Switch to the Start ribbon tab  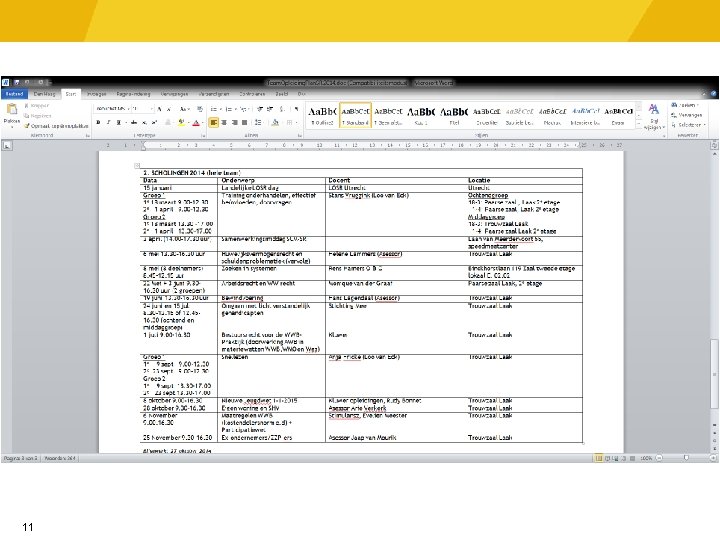[71, 94]
